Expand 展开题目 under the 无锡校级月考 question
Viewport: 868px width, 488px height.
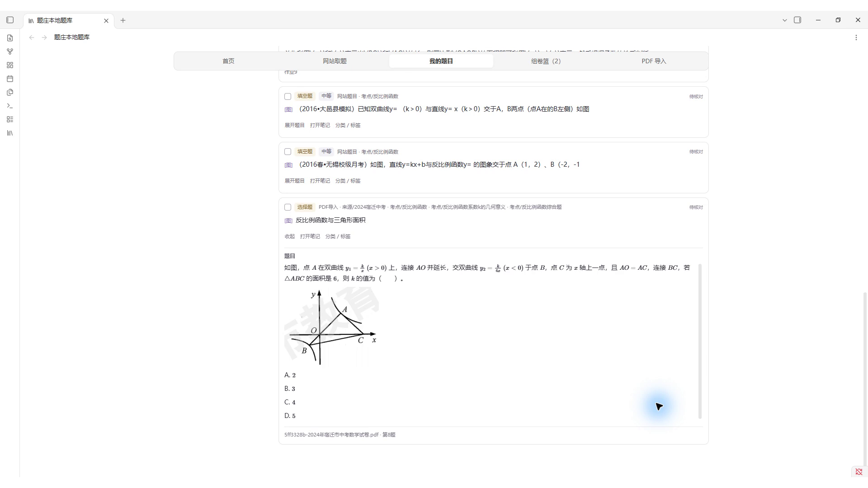coord(294,181)
